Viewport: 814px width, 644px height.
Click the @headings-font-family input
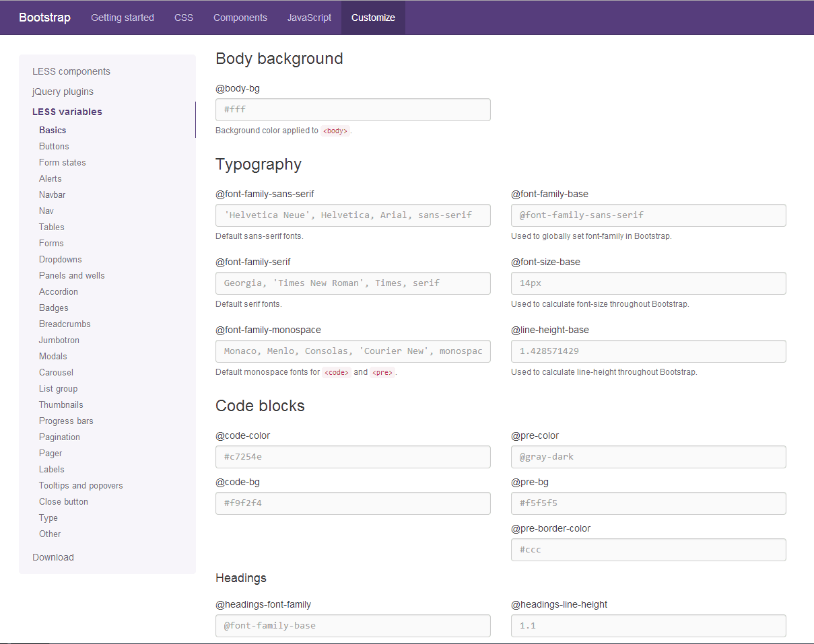click(353, 626)
